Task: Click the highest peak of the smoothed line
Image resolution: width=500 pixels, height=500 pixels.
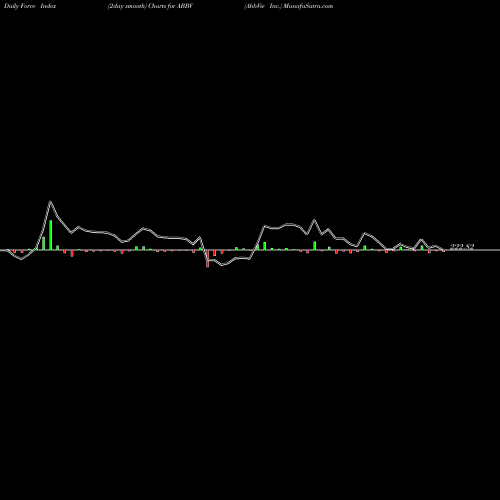Action: coord(50,202)
